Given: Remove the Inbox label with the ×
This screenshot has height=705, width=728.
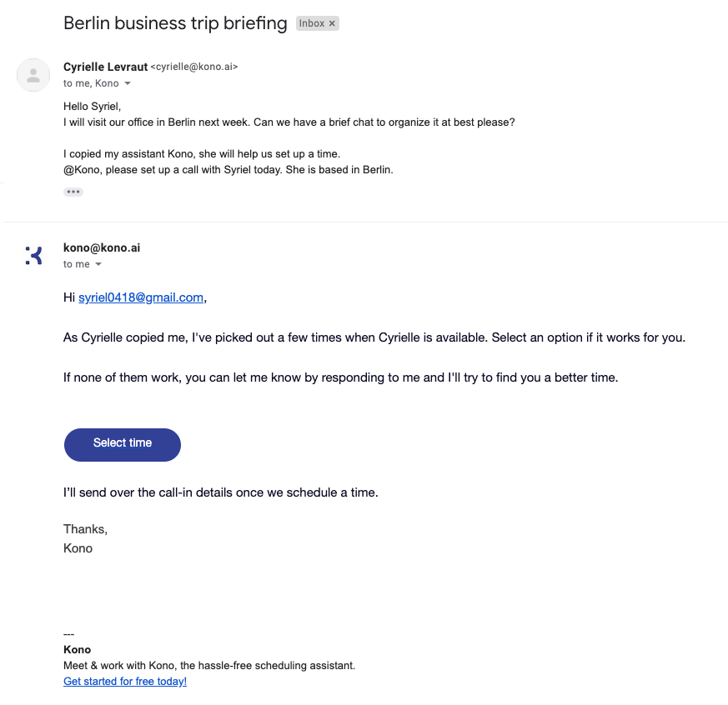Looking at the screenshot, I should tap(332, 23).
